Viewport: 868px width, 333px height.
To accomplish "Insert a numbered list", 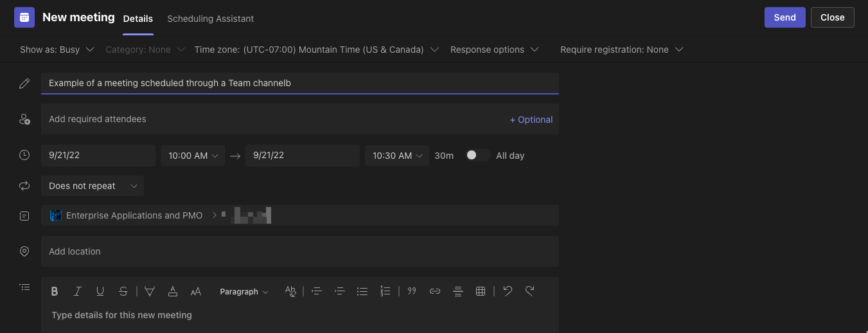I will point(385,291).
